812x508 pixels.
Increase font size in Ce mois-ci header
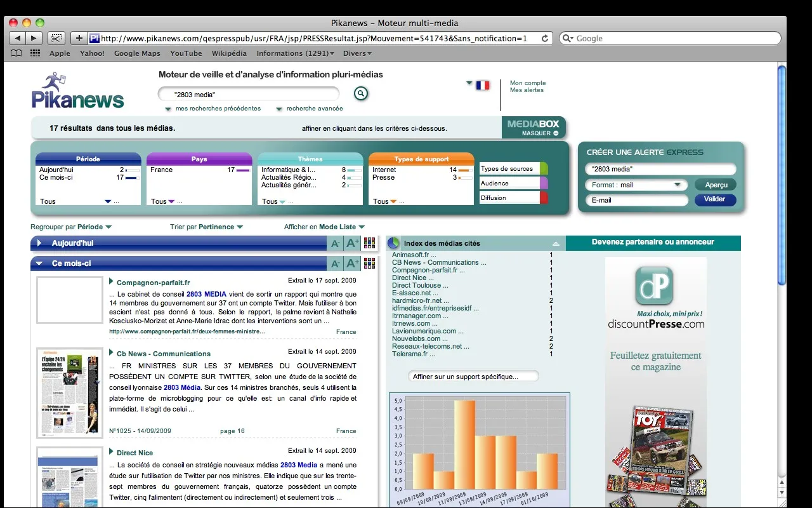(x=353, y=263)
